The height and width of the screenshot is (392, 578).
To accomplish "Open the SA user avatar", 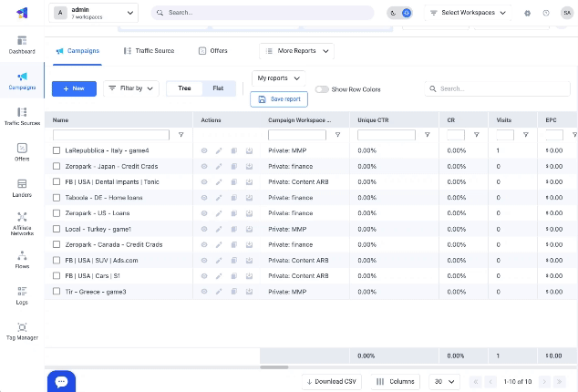I will 567,13.
